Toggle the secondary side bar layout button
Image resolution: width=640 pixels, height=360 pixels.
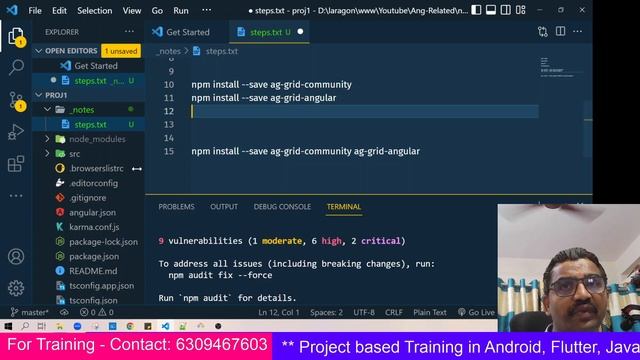click(x=505, y=10)
